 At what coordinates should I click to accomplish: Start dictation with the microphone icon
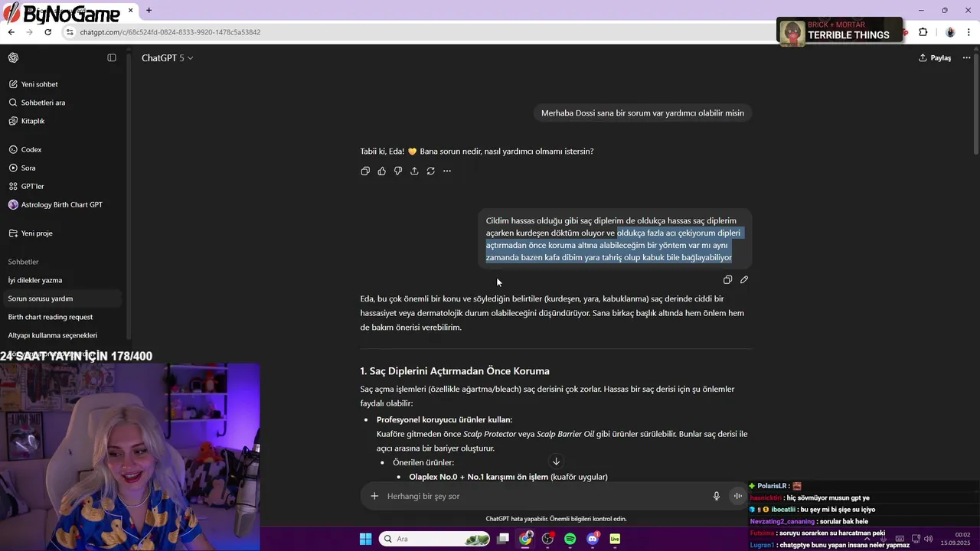(x=717, y=496)
